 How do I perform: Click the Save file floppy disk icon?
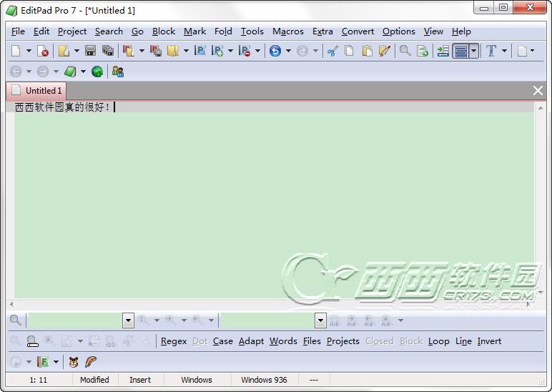(91, 51)
